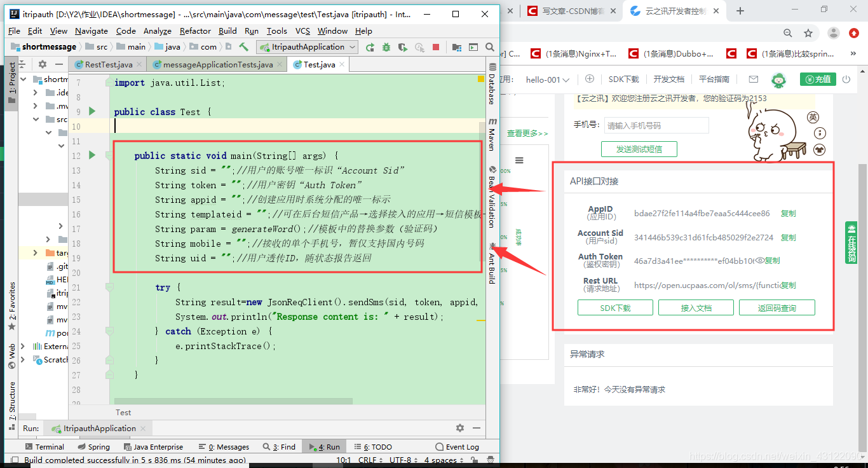Open the Navigate menu
Image resolution: width=868 pixels, height=468 pixels.
pos(92,31)
